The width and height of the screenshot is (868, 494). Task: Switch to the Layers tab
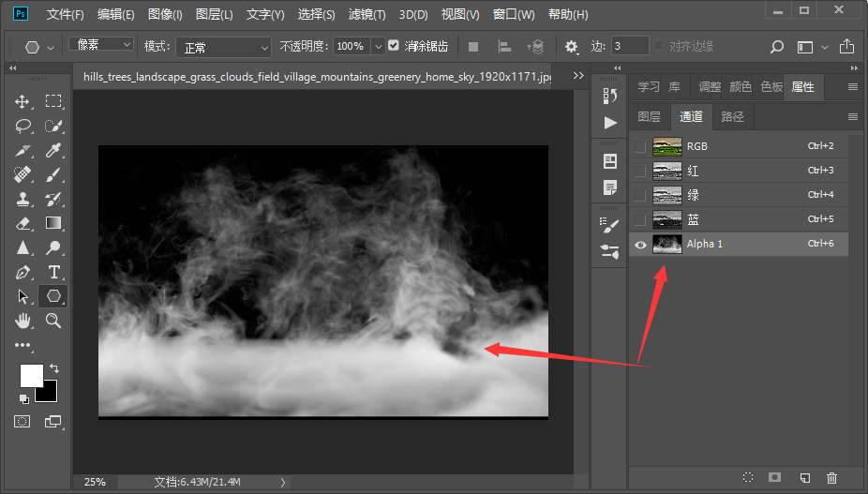649,117
